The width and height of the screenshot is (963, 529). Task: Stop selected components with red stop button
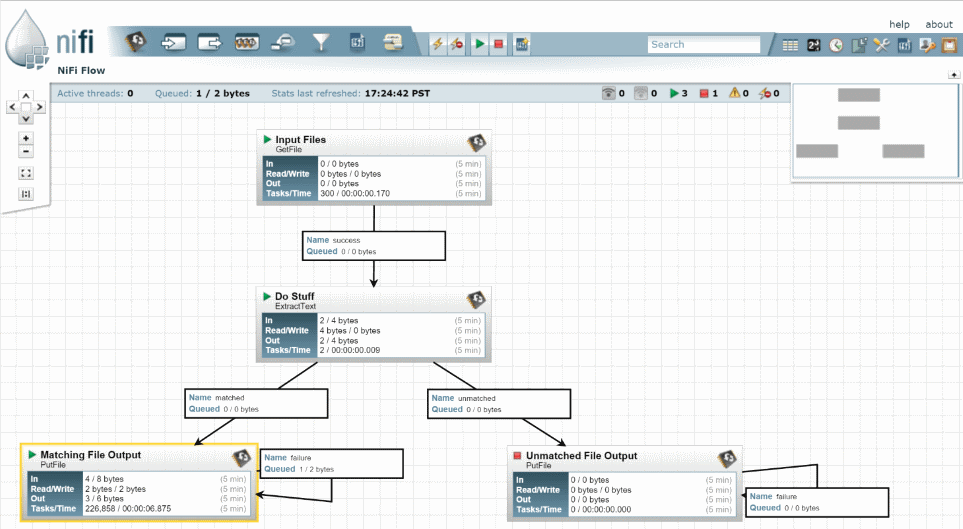499,44
